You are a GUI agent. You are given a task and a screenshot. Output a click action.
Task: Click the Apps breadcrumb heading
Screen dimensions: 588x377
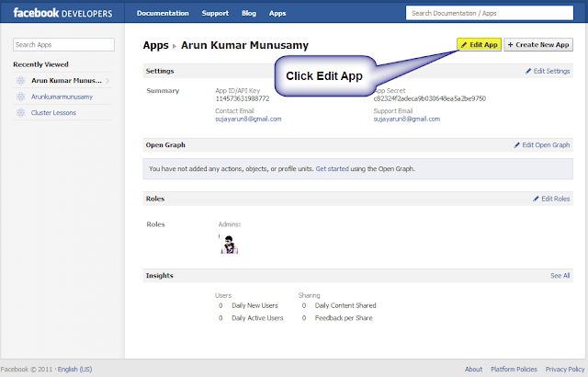pyautogui.click(x=155, y=45)
